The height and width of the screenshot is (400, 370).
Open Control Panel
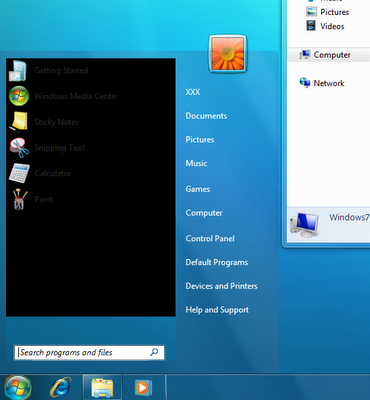tap(210, 239)
